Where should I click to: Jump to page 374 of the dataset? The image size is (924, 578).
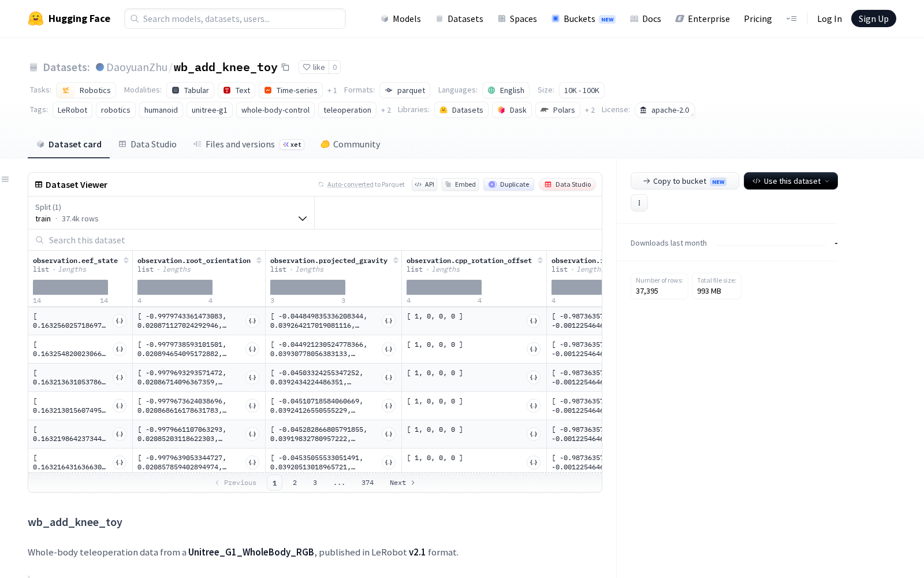(367, 483)
